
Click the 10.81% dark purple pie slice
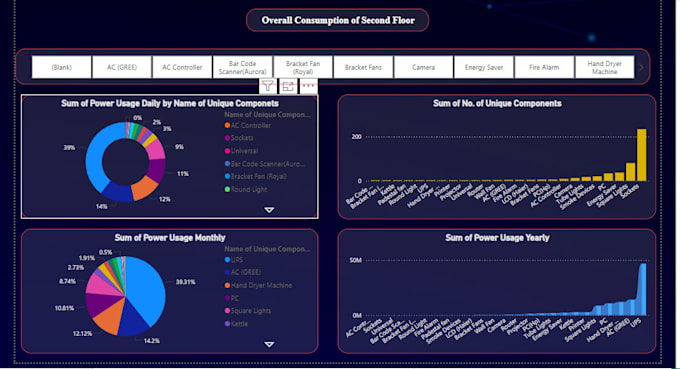point(100,304)
